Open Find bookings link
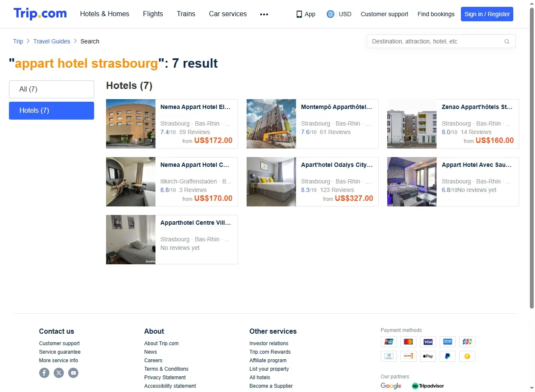The image size is (535, 392). (x=436, y=14)
